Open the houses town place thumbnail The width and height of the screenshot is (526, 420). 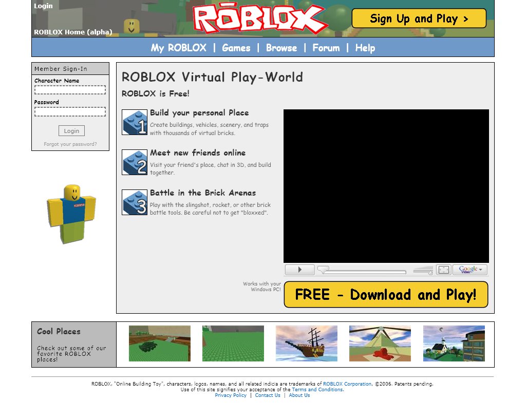pos(454,343)
